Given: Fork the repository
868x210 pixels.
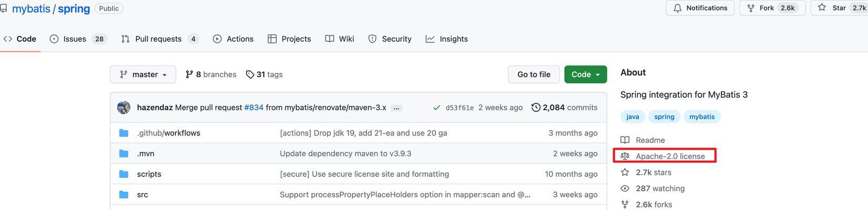Looking at the screenshot, I should click(772, 8).
